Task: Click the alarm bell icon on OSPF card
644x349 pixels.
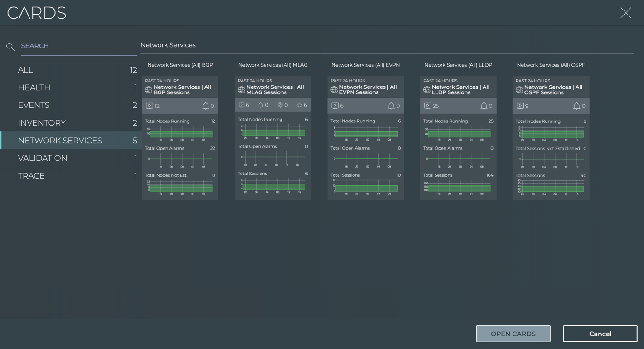Action: point(576,106)
